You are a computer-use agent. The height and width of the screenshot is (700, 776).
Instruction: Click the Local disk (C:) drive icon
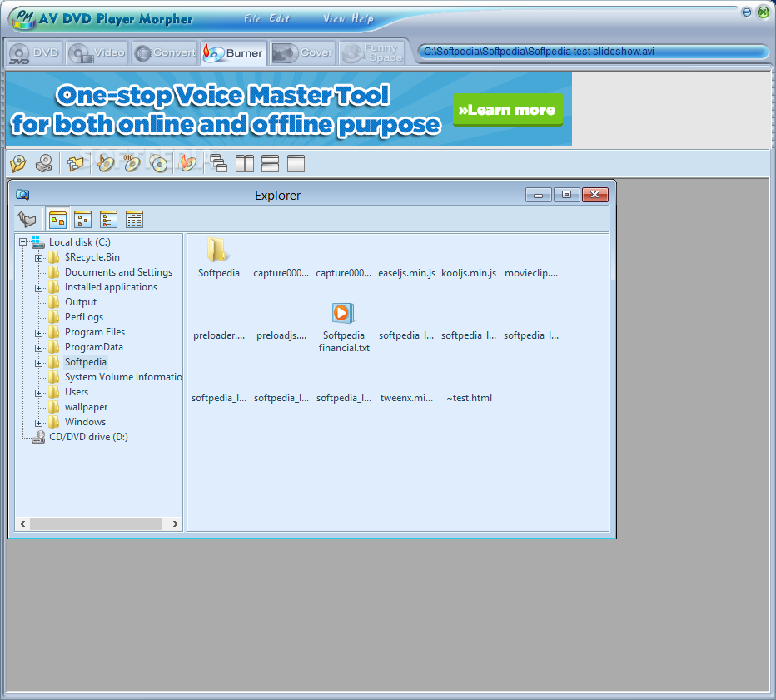pyautogui.click(x=38, y=242)
